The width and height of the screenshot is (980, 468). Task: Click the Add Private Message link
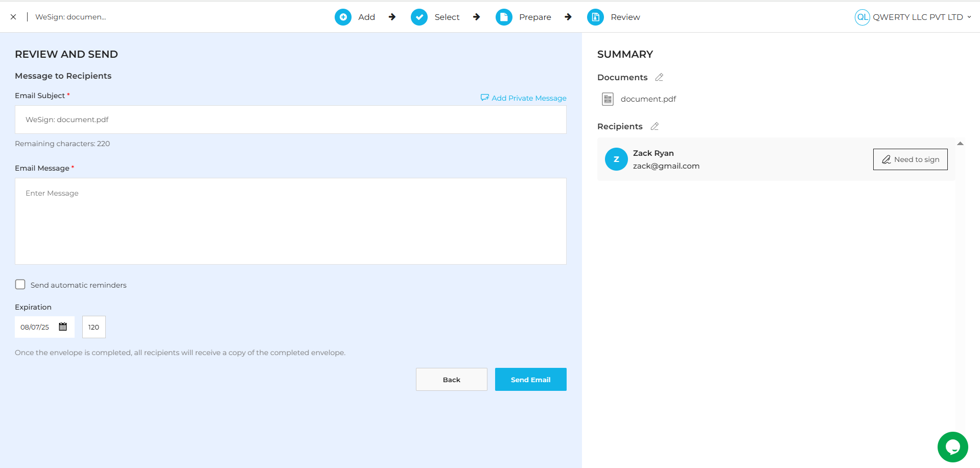pos(524,98)
